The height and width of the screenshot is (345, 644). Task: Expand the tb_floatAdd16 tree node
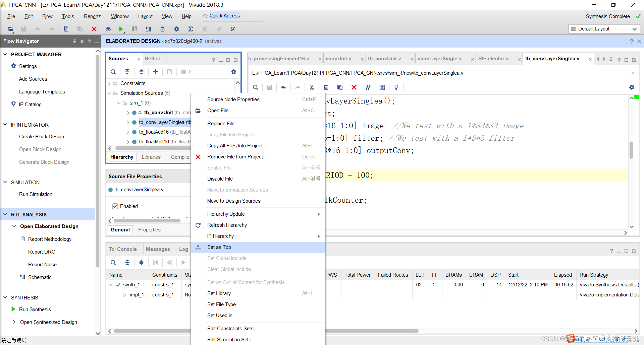128,132
